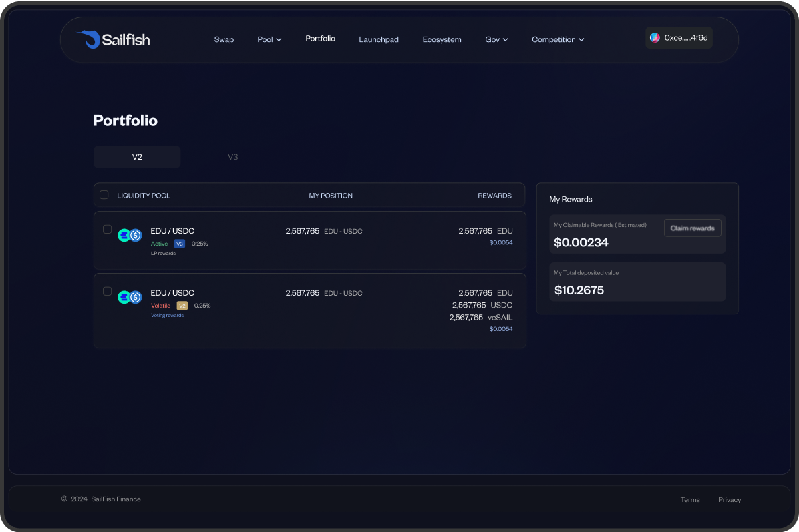Screen dimensions: 799x532
Task: Click the Sailfish logo icon
Action: tap(88, 39)
